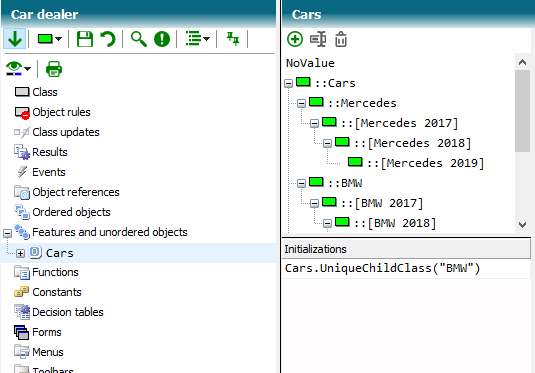Click the trash delete icon in Cars panel
The image size is (535, 373).
click(x=341, y=39)
